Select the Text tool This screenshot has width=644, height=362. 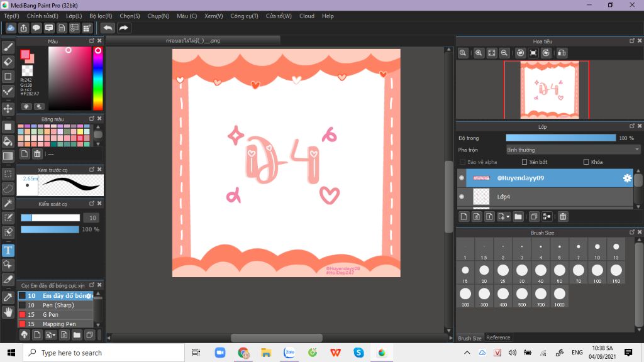pyautogui.click(x=8, y=250)
